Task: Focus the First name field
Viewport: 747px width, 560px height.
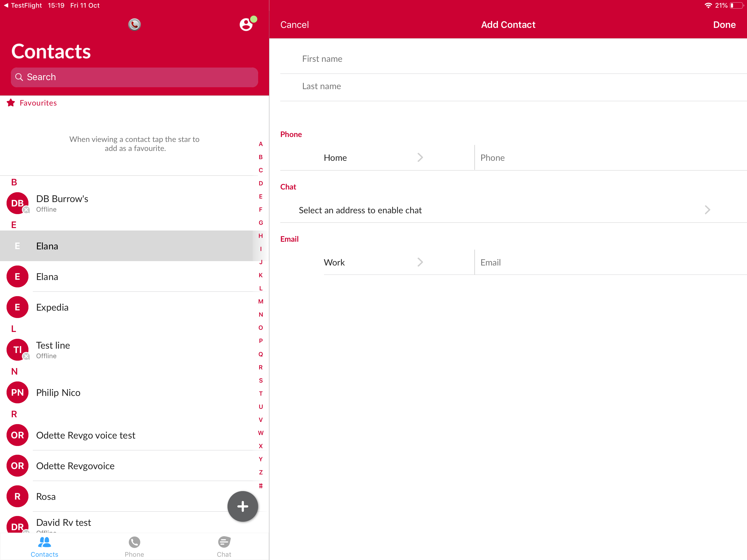Action: [514, 59]
